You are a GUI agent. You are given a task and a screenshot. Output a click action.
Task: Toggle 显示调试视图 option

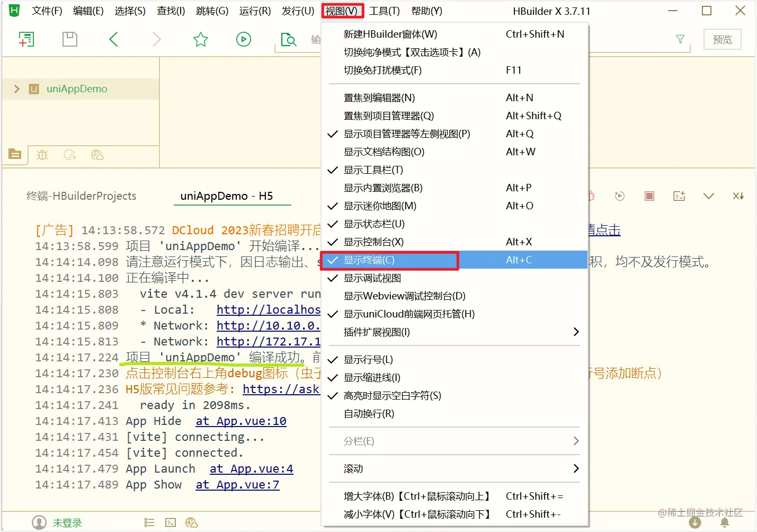tap(455, 278)
